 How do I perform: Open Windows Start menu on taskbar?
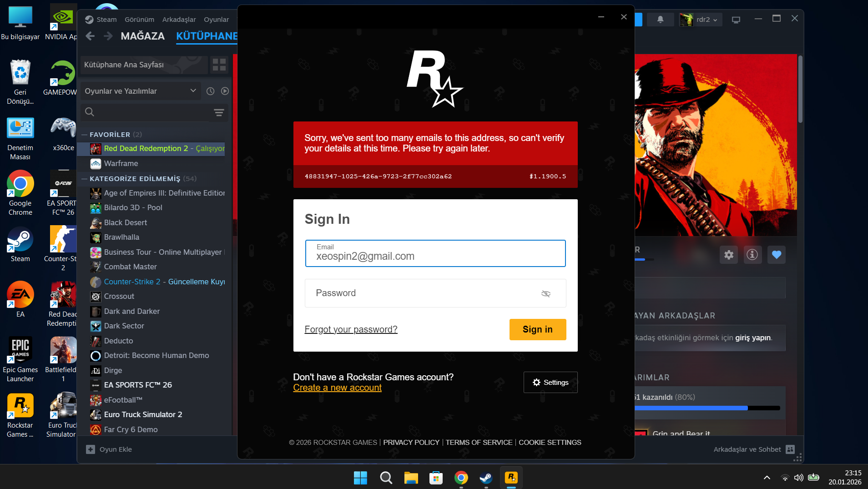(x=360, y=478)
